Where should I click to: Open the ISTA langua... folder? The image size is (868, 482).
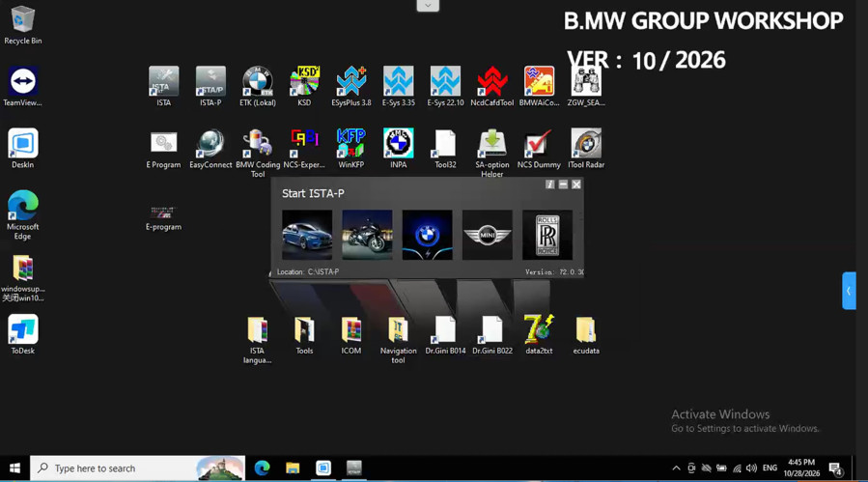(258, 329)
